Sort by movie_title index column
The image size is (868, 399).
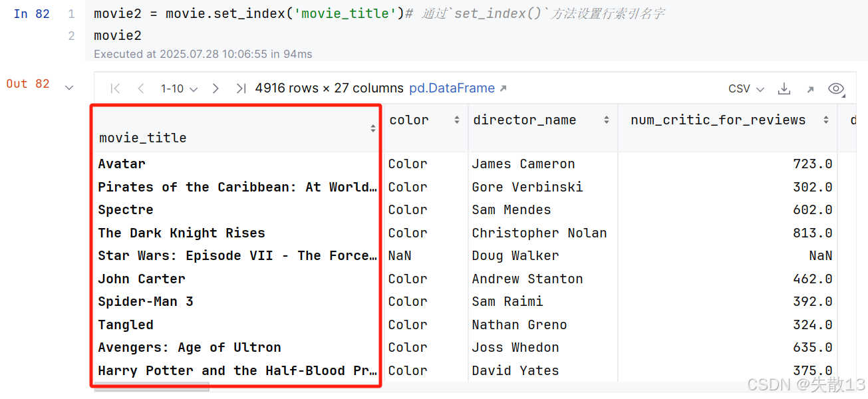point(373,128)
